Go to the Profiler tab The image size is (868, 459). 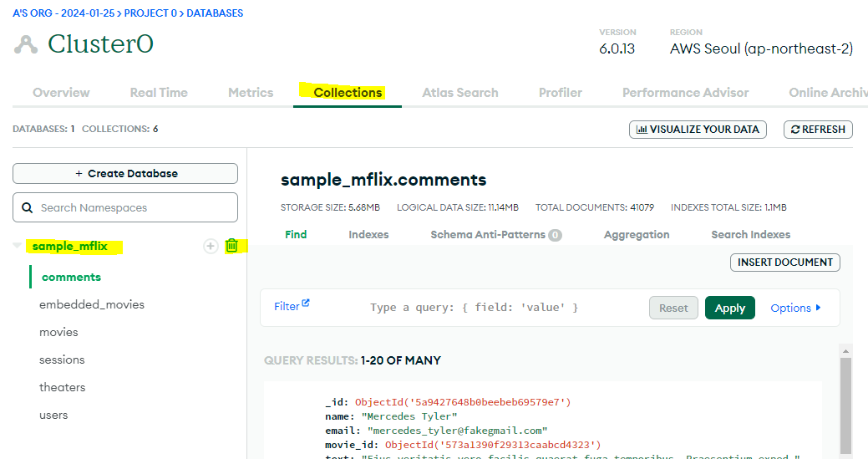click(x=561, y=93)
